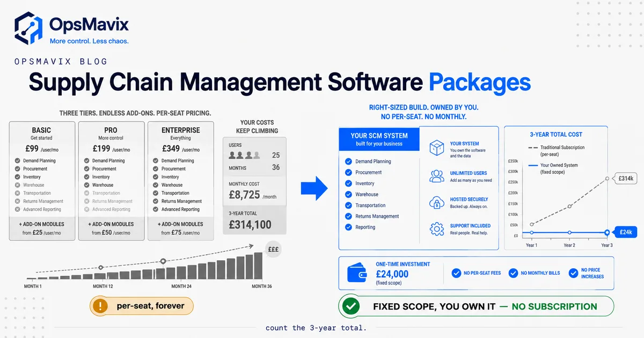The height and width of the screenshot is (338, 644).
Task: Toggle Procurement check in Enterprise card
Action: pos(156,168)
